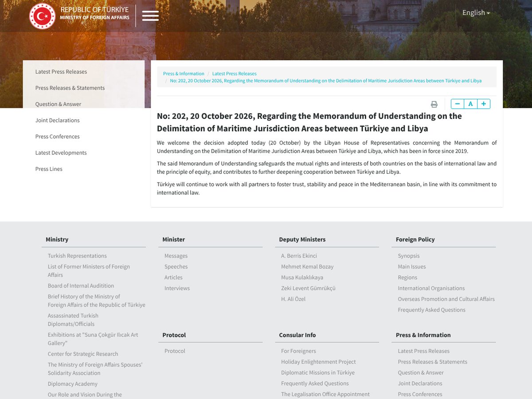Image resolution: width=532 pixels, height=399 pixels.
Task: Open Press Conferences in sidebar
Action: pyautogui.click(x=58, y=137)
